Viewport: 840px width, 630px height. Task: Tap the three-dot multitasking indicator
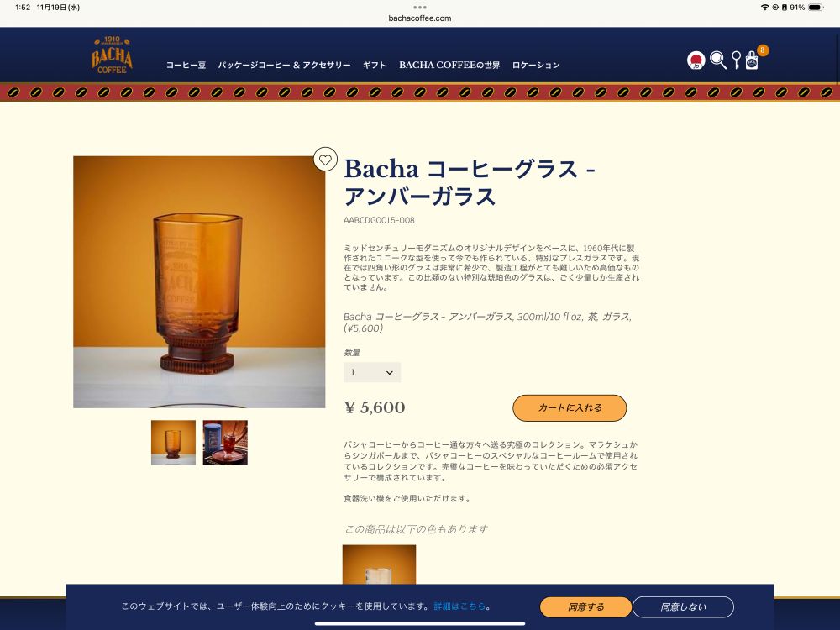tap(420, 8)
